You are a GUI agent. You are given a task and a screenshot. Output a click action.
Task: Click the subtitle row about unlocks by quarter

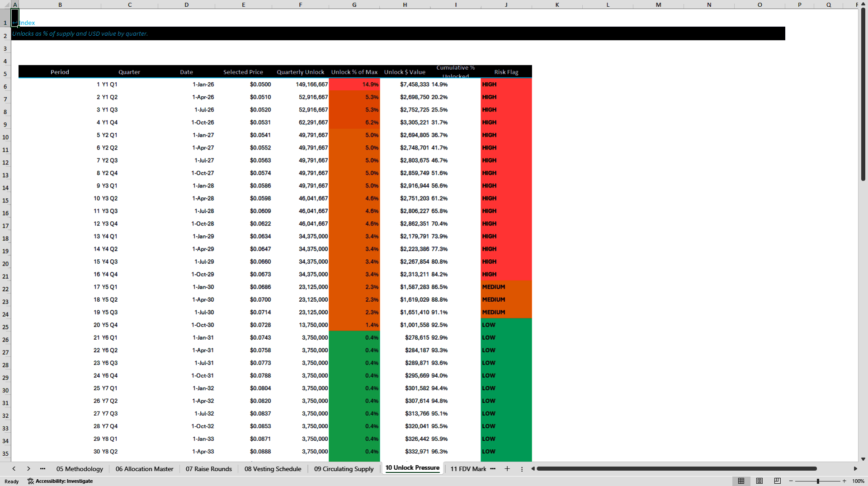click(x=398, y=33)
